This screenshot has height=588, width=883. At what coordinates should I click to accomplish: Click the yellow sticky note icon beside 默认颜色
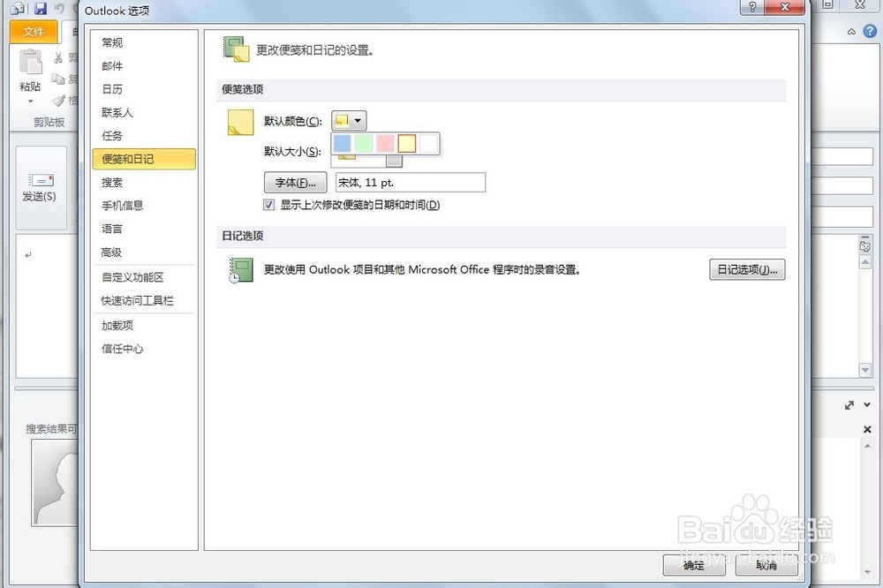point(240,122)
